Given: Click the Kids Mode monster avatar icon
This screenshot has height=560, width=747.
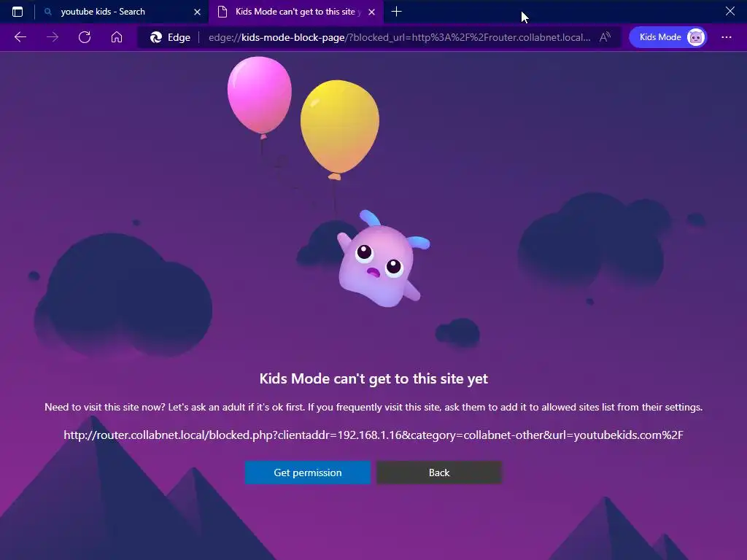Looking at the screenshot, I should [695, 37].
